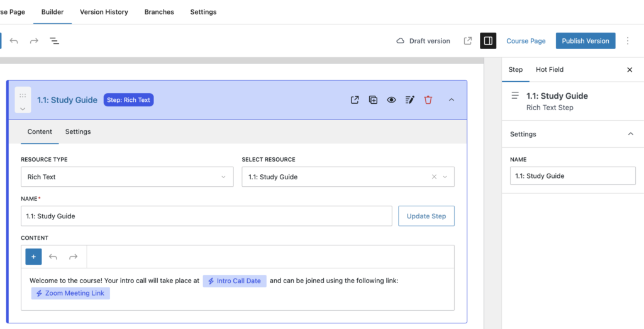Click the Zoom Meeting Link hot field chip
The image size is (644, 329).
click(x=70, y=293)
